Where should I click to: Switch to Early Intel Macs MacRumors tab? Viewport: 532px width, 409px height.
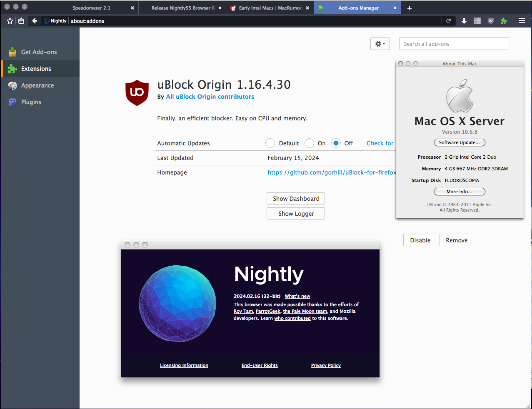point(270,8)
